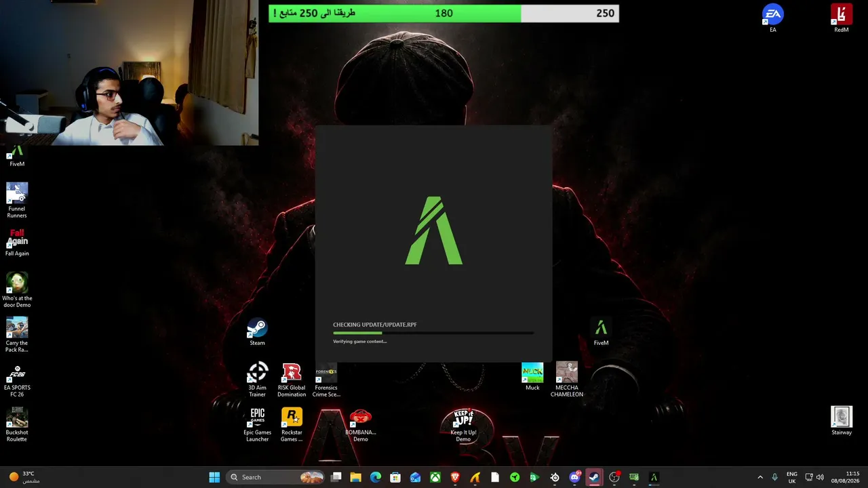This screenshot has height=488, width=868.
Task: Launch Microsoft Edge from the taskbar
Action: 375,477
